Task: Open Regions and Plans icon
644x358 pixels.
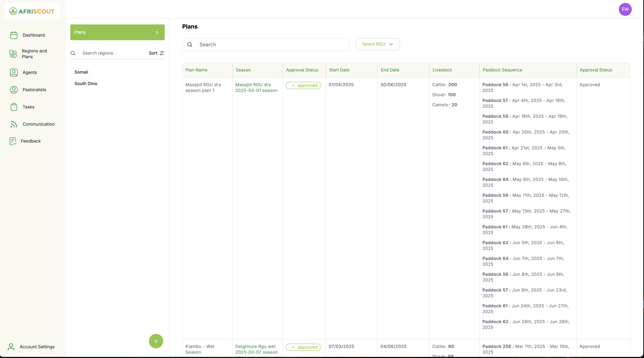Action: (13, 54)
